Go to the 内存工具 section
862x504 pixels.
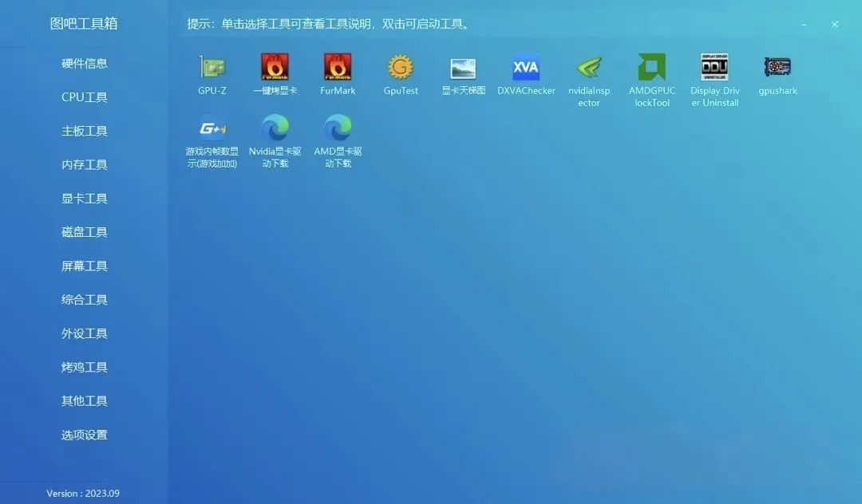click(x=84, y=164)
